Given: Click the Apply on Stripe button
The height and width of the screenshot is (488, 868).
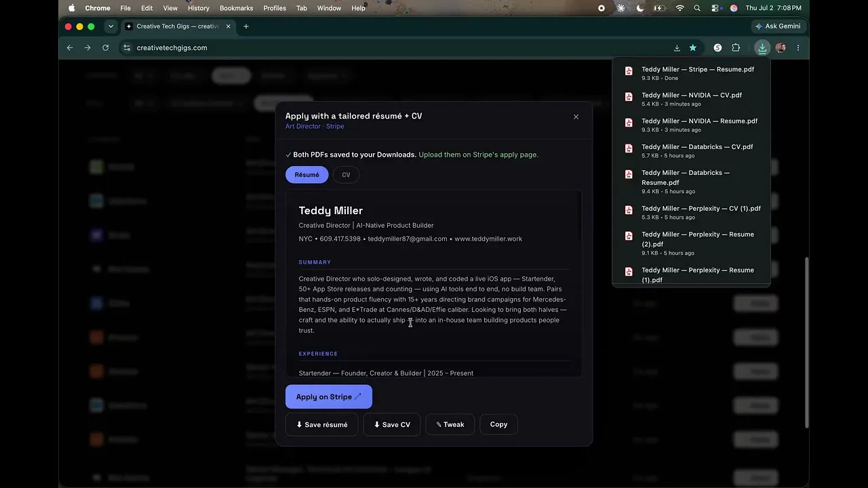Looking at the screenshot, I should [329, 396].
